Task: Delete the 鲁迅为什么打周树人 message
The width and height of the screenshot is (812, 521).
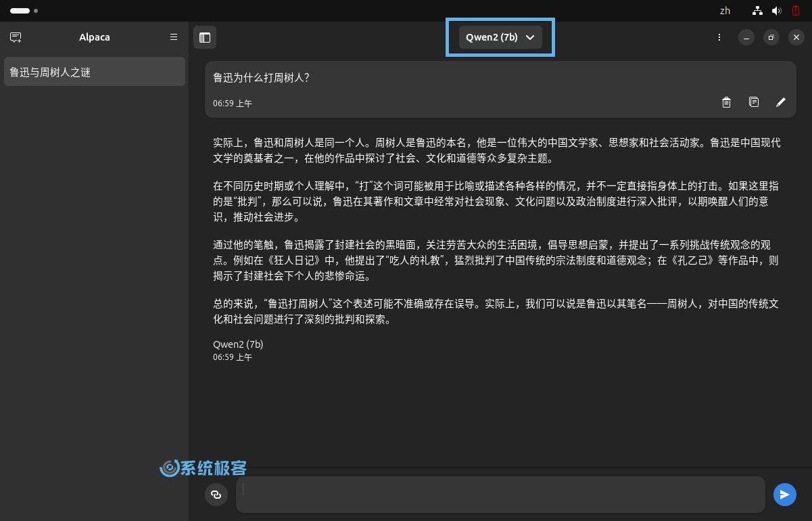Action: click(x=727, y=102)
